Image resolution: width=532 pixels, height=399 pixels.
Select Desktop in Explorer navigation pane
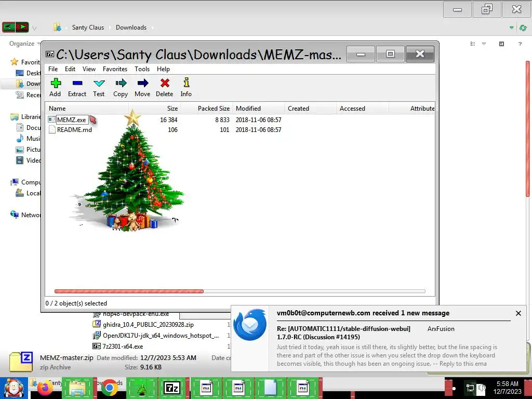(29, 73)
